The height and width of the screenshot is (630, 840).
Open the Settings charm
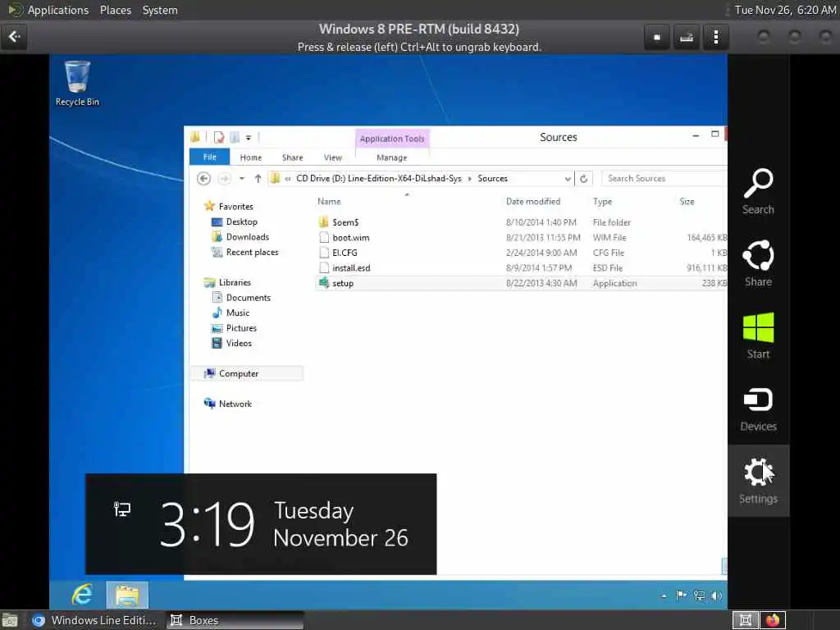[758, 481]
